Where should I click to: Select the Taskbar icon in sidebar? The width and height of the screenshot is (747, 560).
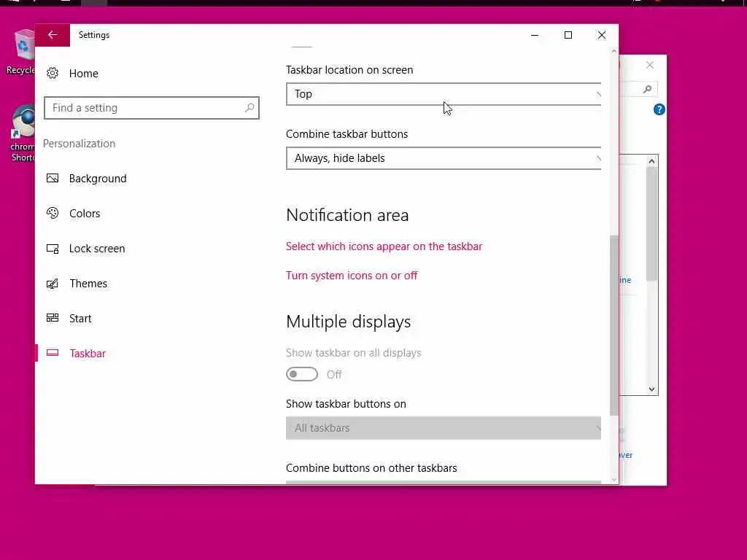[x=53, y=353]
